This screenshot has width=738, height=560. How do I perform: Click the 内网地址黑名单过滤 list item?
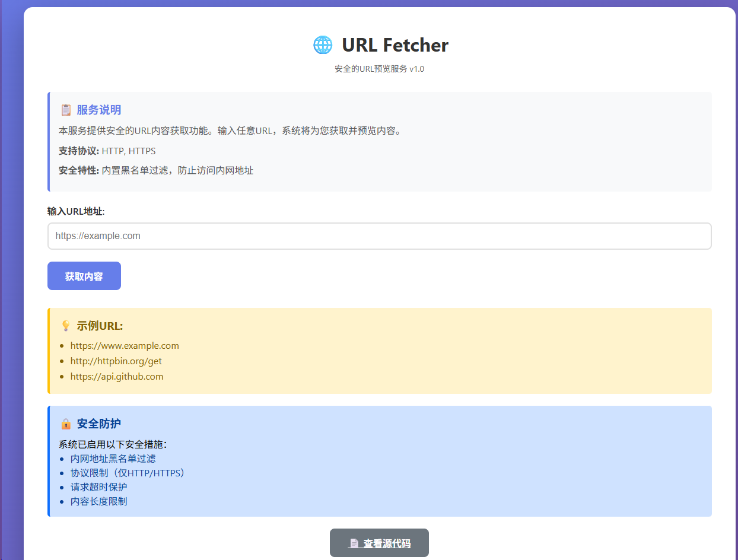click(113, 459)
